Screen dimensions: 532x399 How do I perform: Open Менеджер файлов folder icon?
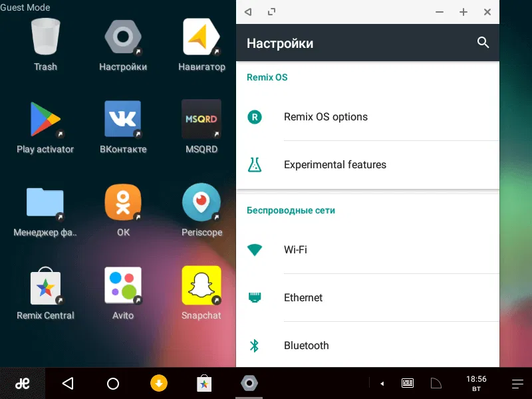(45, 202)
